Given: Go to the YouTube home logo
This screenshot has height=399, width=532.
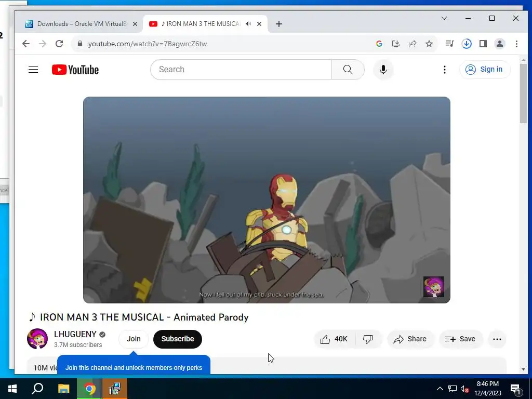Looking at the screenshot, I should [75, 70].
